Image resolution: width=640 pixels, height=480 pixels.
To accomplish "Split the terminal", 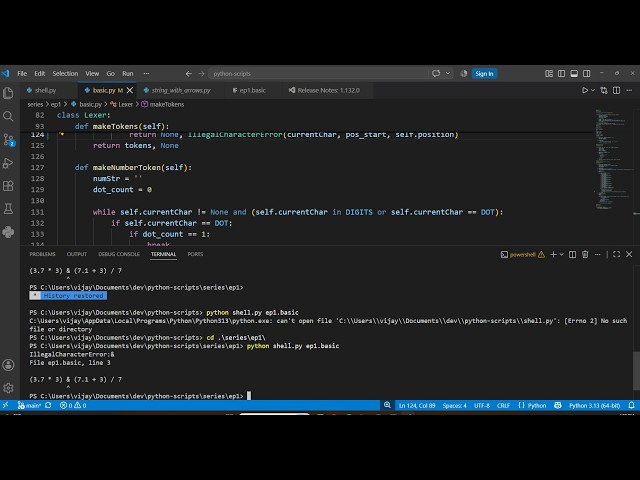I will point(572,254).
